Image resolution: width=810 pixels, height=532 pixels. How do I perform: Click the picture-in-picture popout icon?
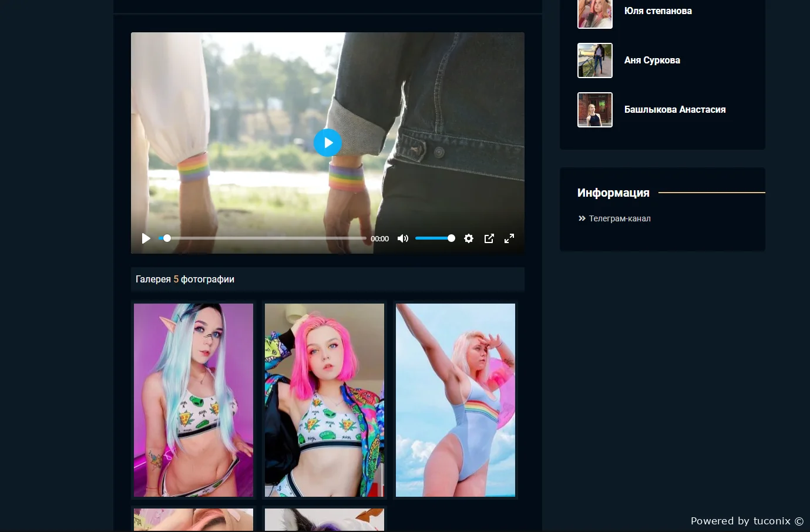click(x=489, y=238)
